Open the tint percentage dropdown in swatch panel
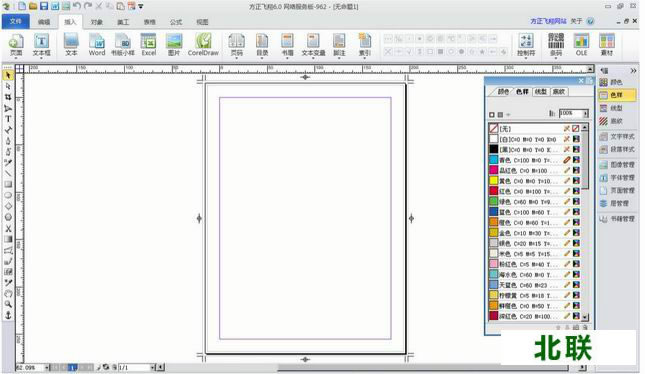This screenshot has width=645, height=374. click(x=586, y=113)
